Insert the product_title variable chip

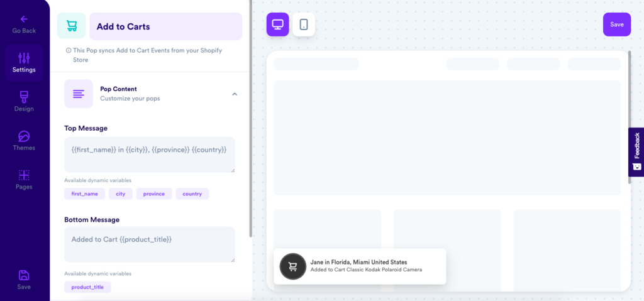(87, 287)
